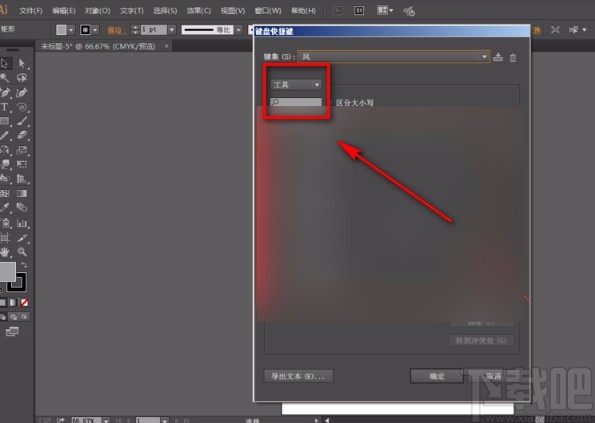Click the save key set icon

[498, 57]
